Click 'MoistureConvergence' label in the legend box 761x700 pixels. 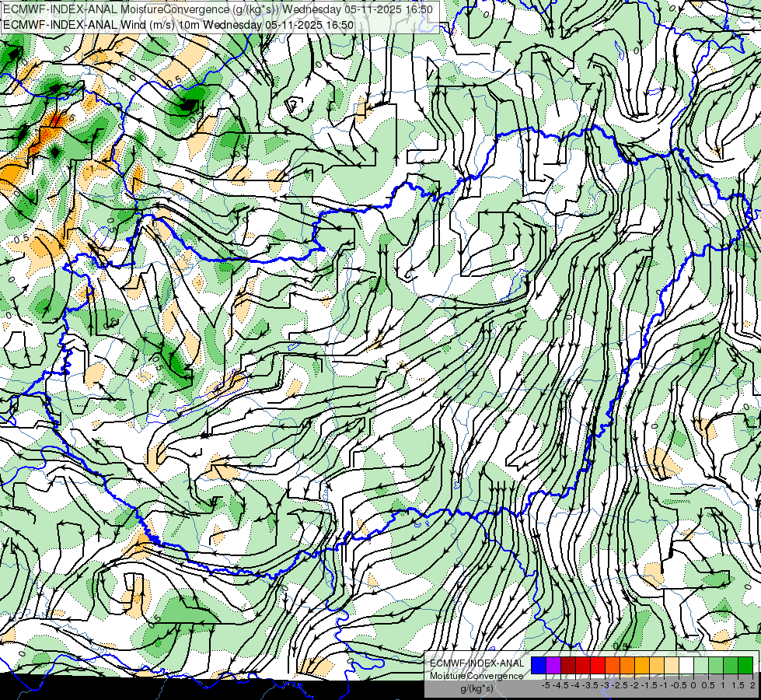tap(476, 676)
